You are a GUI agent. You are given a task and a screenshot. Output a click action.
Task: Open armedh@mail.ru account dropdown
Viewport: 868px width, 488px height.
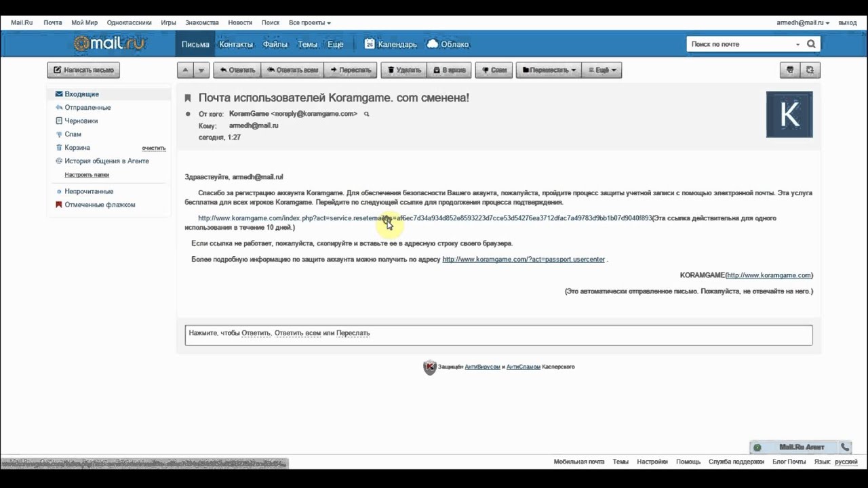click(x=803, y=22)
